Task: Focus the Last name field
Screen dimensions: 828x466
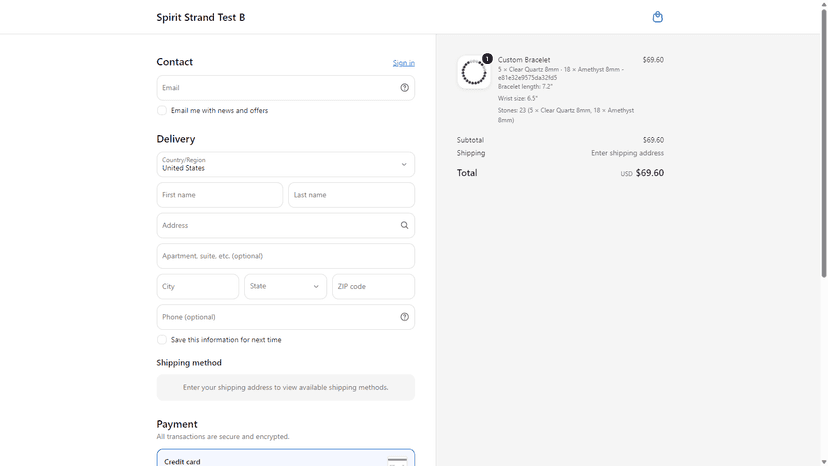Action: (352, 195)
